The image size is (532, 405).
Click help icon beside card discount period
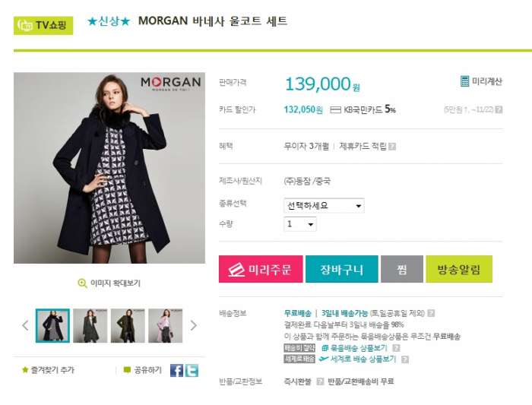point(499,109)
